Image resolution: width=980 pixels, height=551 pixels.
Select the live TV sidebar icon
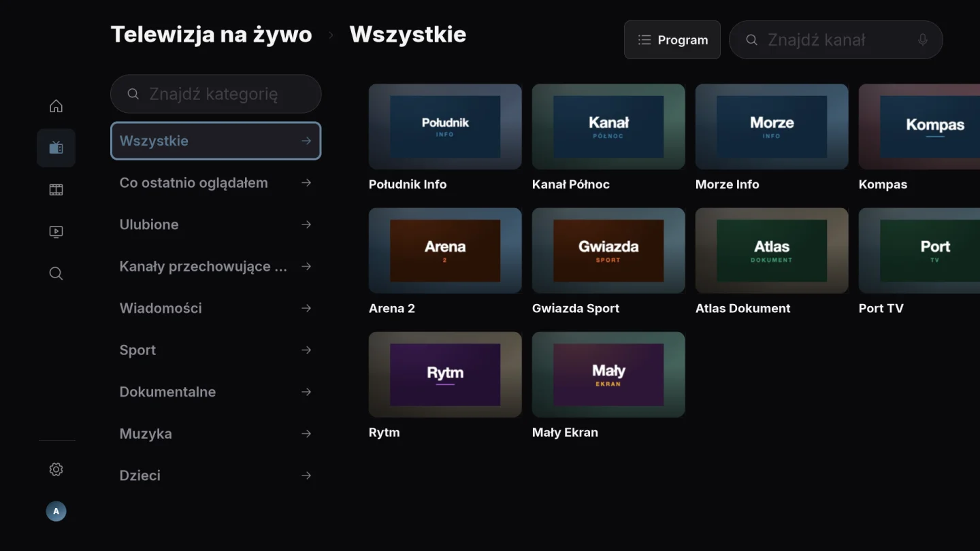point(56,148)
